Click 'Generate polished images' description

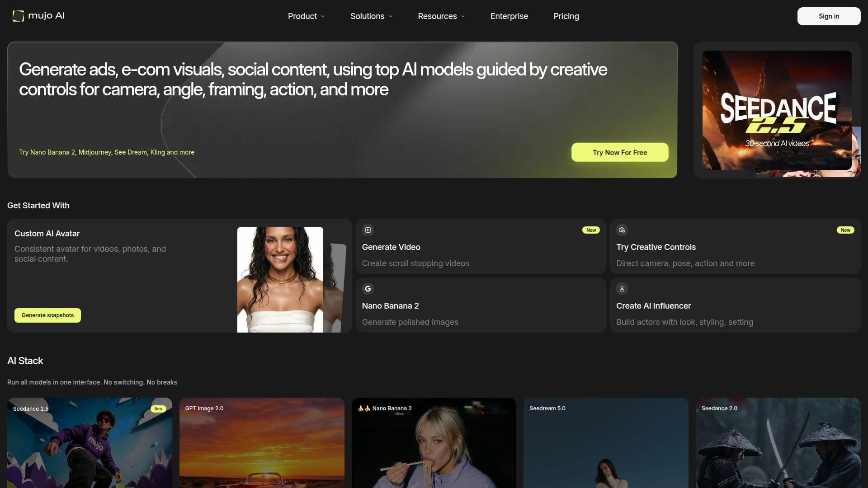(x=410, y=322)
